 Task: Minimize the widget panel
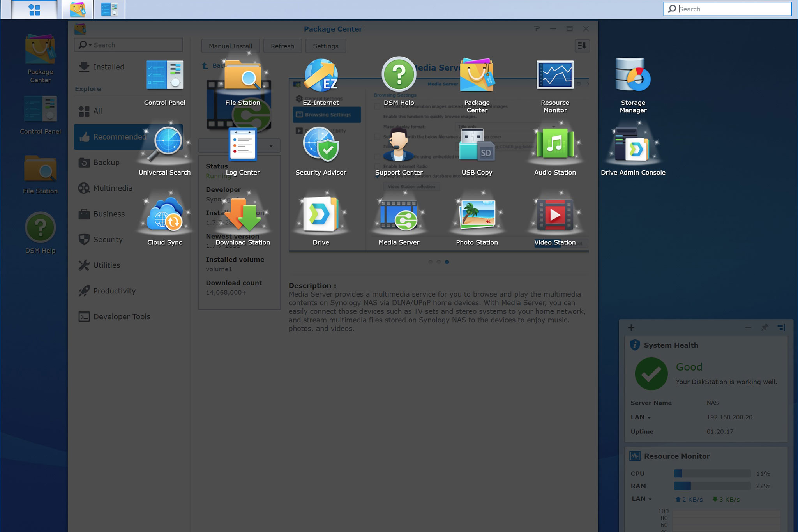(748, 328)
